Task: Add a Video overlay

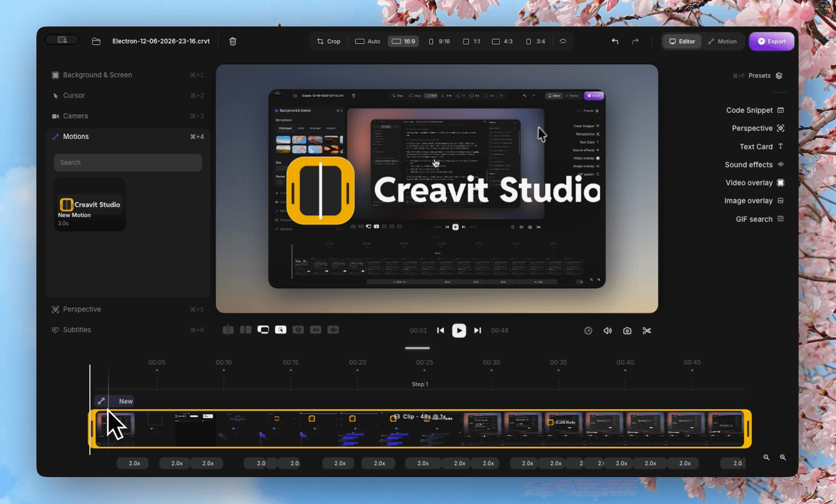Action: (x=755, y=182)
